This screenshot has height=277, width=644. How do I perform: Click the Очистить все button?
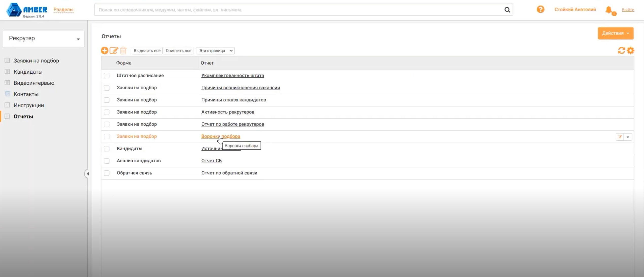pyautogui.click(x=179, y=50)
